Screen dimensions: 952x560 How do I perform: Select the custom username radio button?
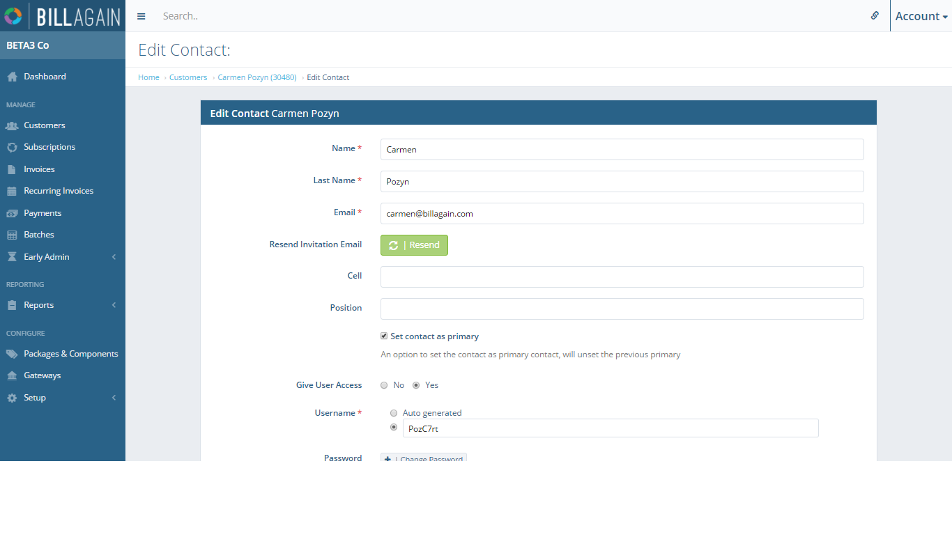tap(394, 427)
